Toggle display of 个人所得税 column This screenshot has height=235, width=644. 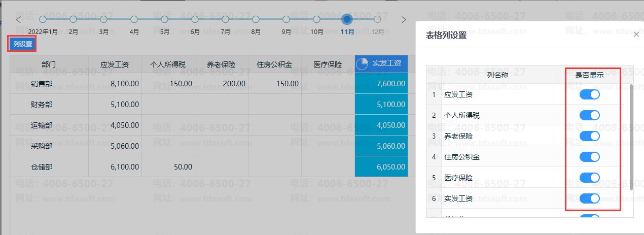[589, 115]
